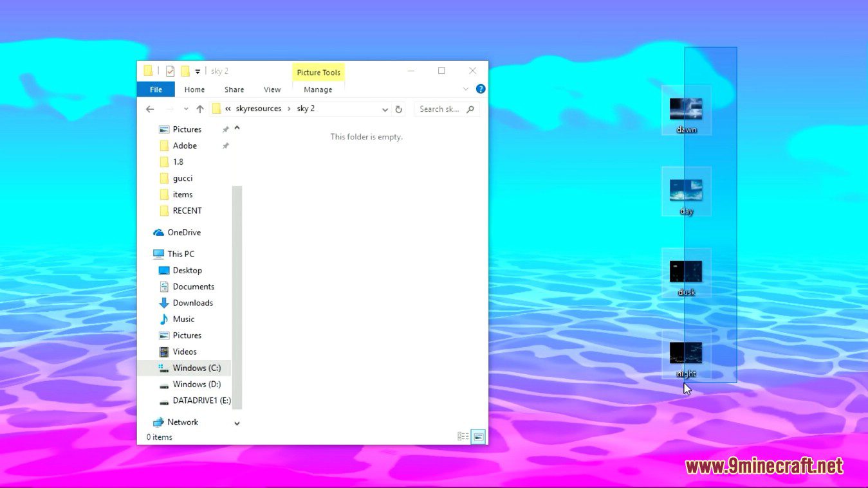Click New Folder icon in title bar
The height and width of the screenshot is (488, 868).
[x=185, y=71]
